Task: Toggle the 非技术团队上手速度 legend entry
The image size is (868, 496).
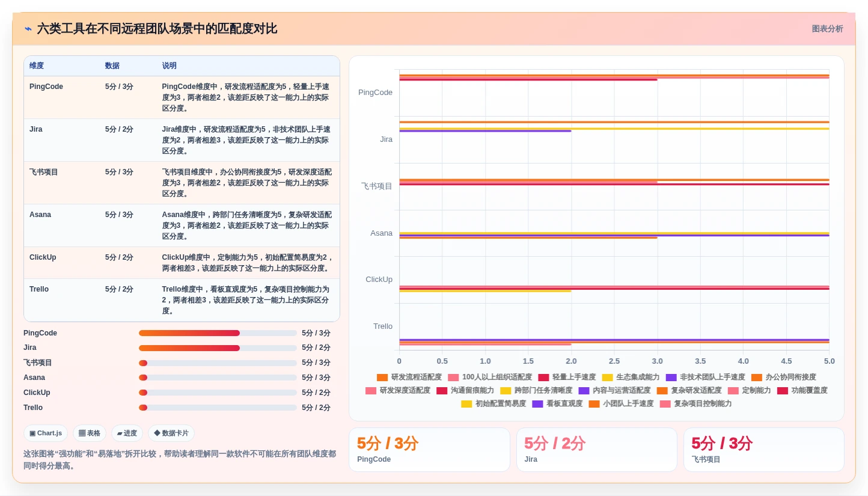Action: pos(705,377)
